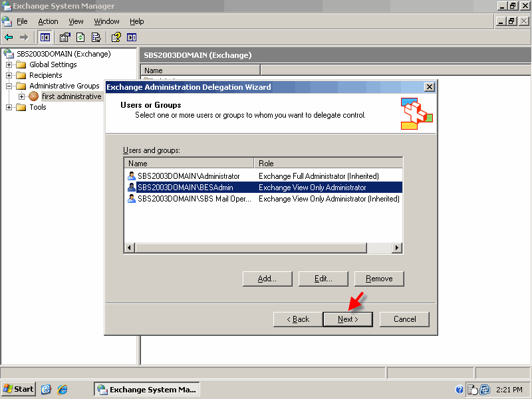Viewport: 532px width, 399px height.
Task: Click the server management tray icon
Action: coord(472,390)
